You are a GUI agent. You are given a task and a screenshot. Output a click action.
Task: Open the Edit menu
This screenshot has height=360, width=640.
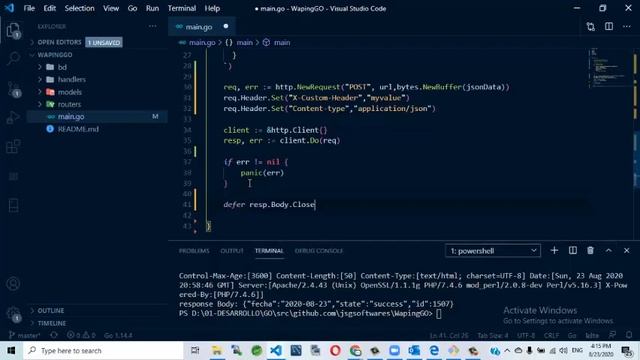pos(50,8)
